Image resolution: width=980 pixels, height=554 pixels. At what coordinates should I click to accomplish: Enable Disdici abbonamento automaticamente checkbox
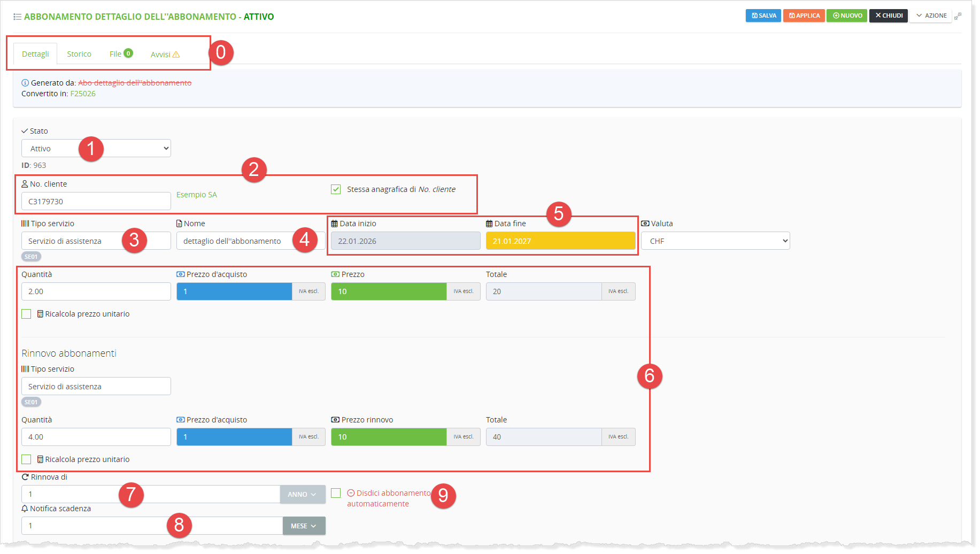336,493
